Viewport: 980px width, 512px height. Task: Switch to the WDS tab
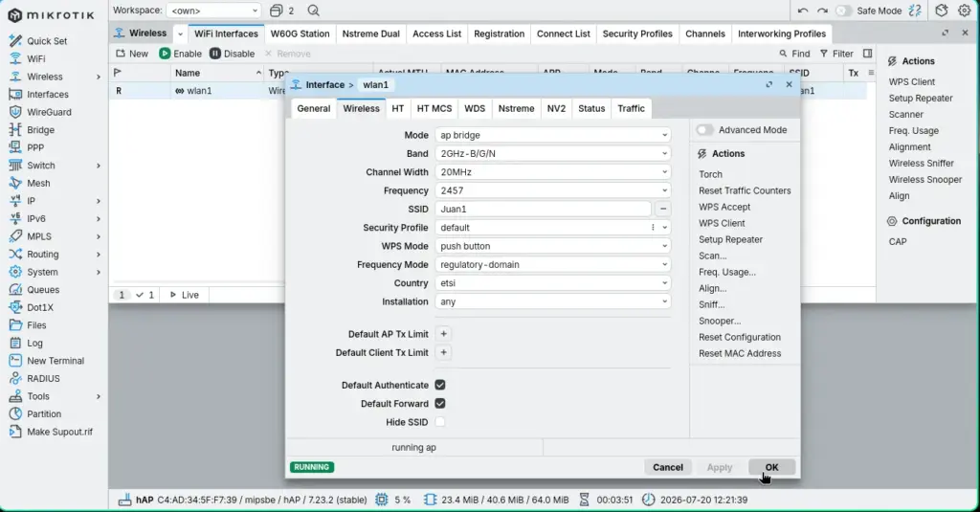[475, 108]
